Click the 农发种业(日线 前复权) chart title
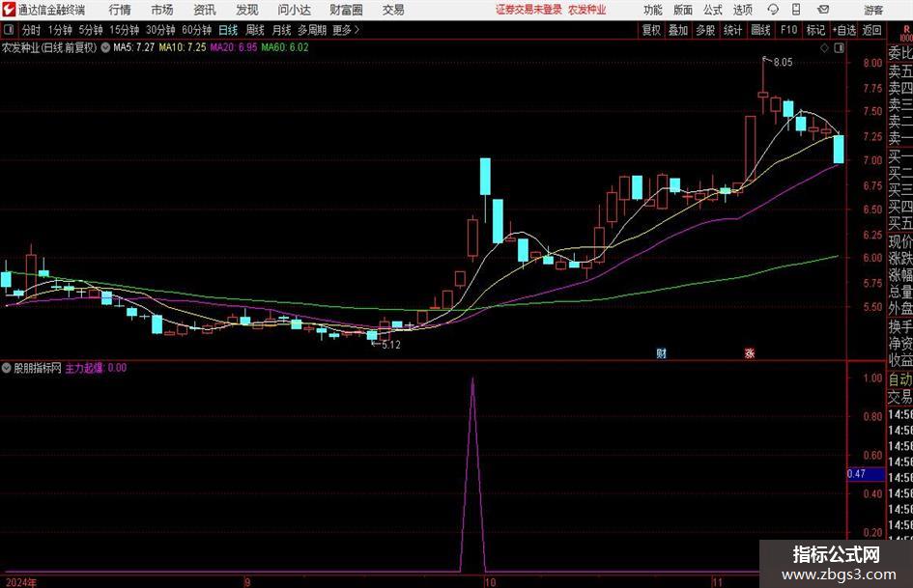The width and height of the screenshot is (913, 588). (49, 47)
